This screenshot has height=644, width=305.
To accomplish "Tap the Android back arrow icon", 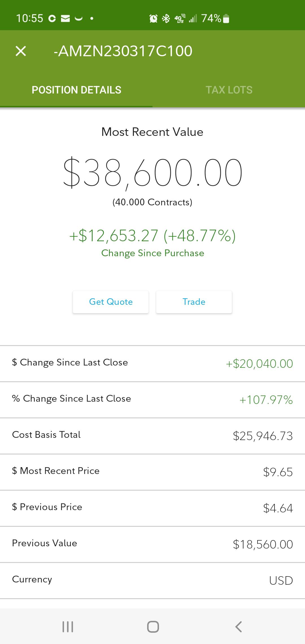I will tap(239, 626).
